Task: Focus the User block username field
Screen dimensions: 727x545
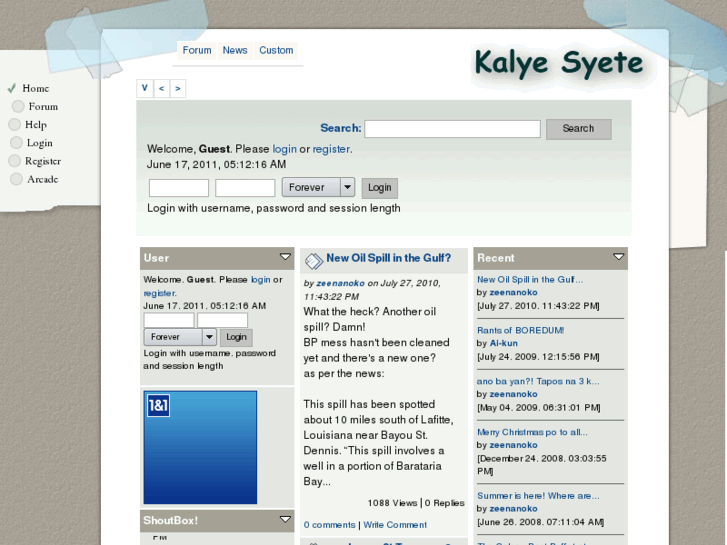Action: tap(169, 320)
